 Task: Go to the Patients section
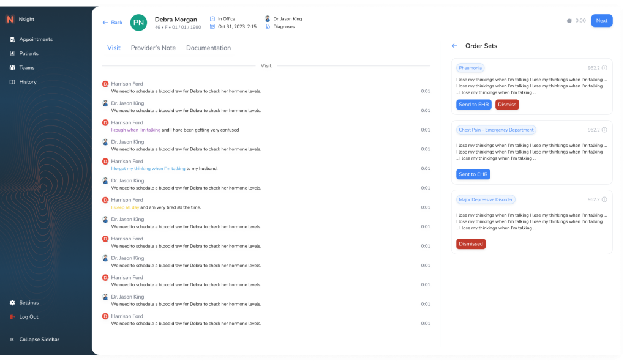(28, 54)
